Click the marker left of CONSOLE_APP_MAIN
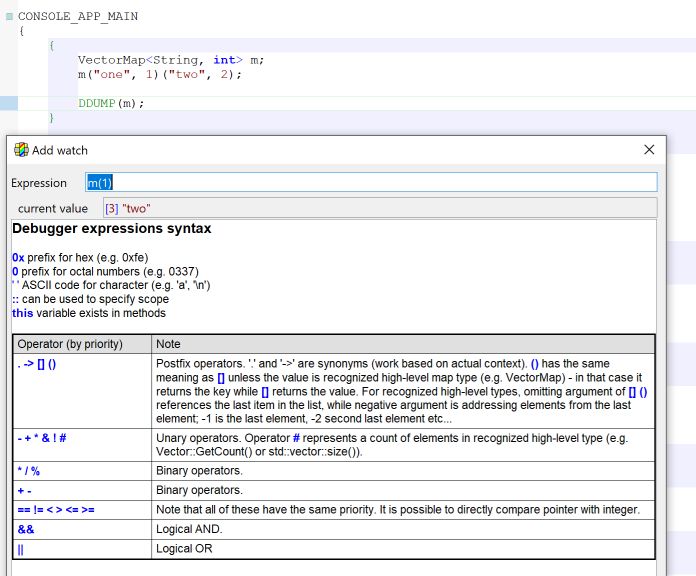 click(x=9, y=17)
